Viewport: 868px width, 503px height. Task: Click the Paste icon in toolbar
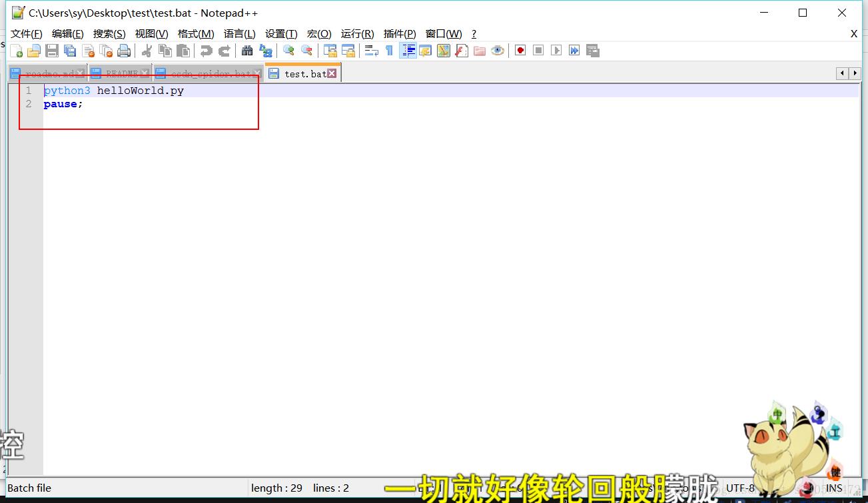(183, 51)
